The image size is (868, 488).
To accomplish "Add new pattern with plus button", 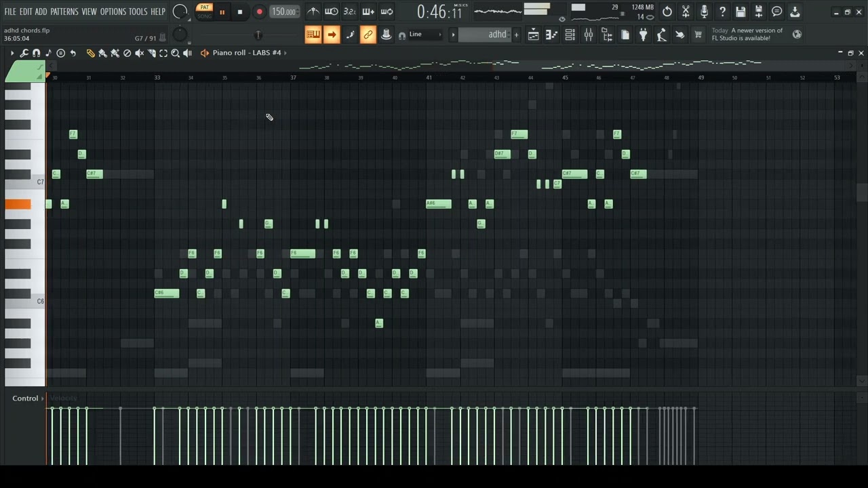I will [516, 35].
